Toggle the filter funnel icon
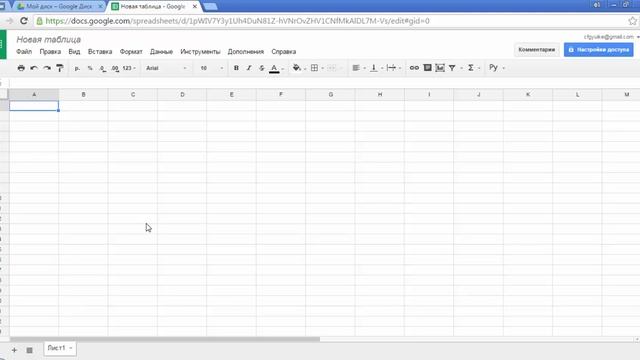 coord(452,68)
